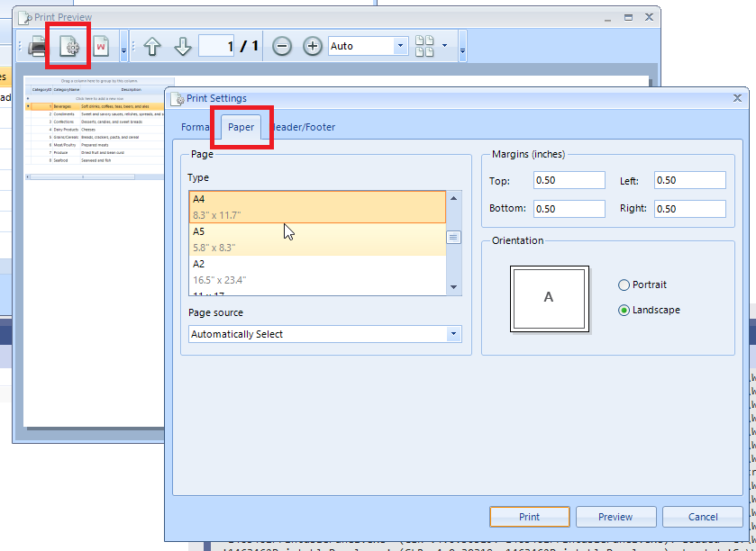Close the Print Preview window

click(x=649, y=17)
